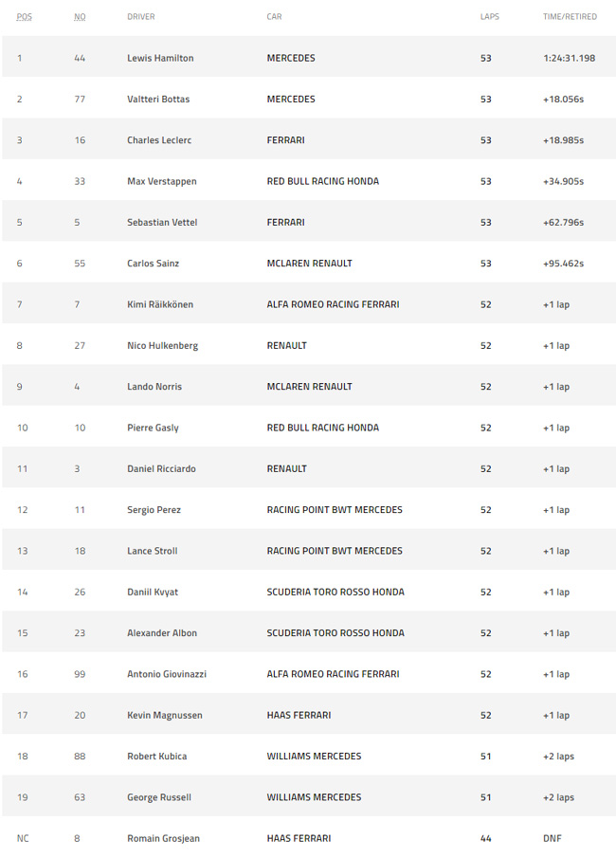
Task: Select the TIME/RETIRED column header
Action: (570, 17)
